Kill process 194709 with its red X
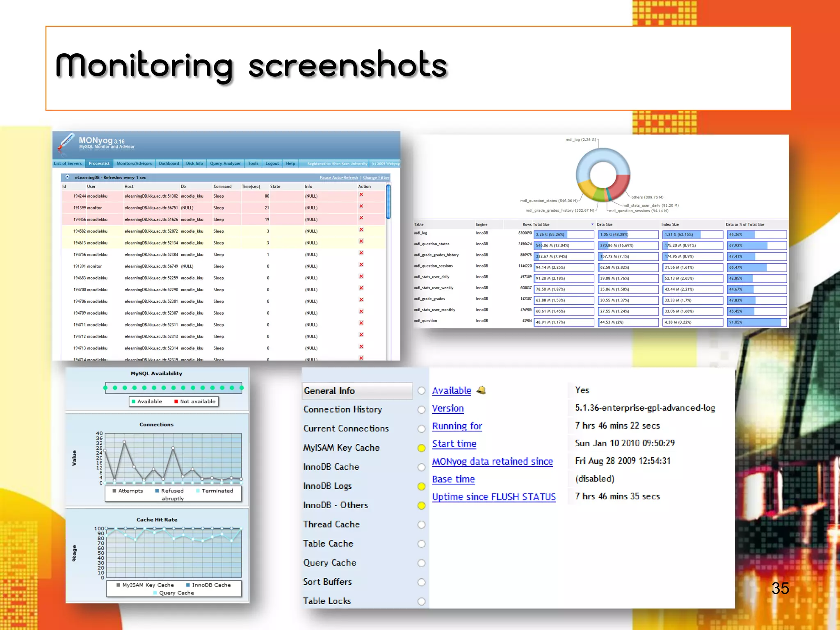840x630 pixels. [x=361, y=312]
